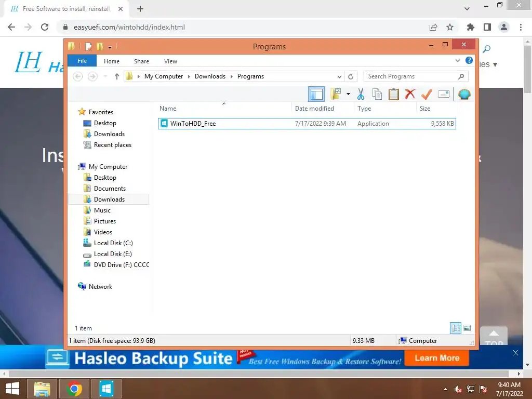Screen dimensions: 532x399
Task: Open a new Chrome tab
Action: (x=140, y=9)
